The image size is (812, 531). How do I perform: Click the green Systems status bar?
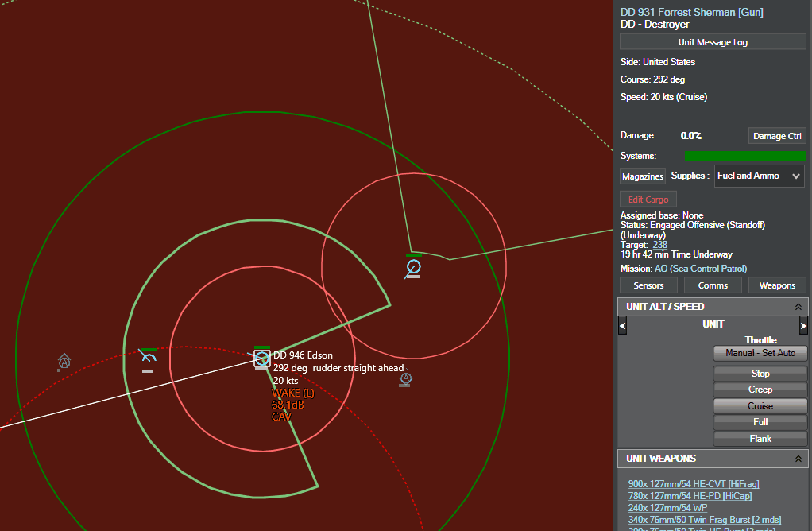744,156
